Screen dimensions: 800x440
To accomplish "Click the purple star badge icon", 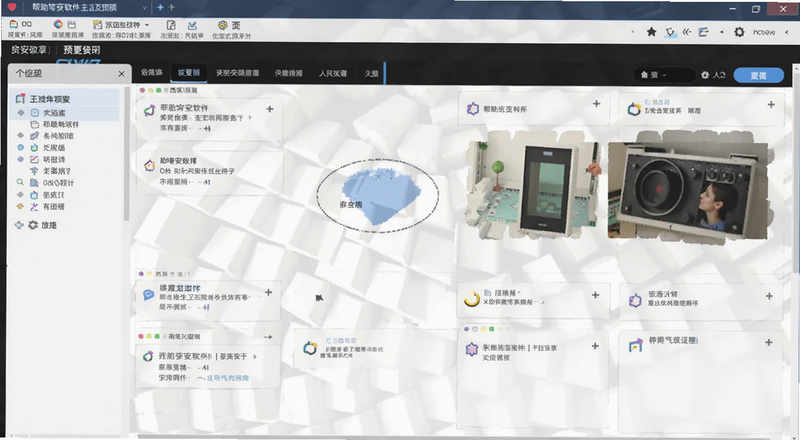I will [x=472, y=349].
